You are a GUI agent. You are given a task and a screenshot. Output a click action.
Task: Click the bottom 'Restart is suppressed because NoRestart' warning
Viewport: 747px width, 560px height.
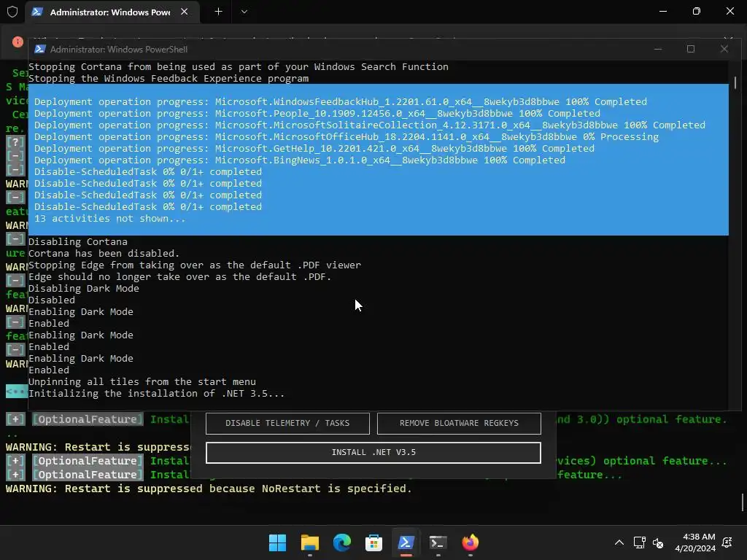(209, 489)
